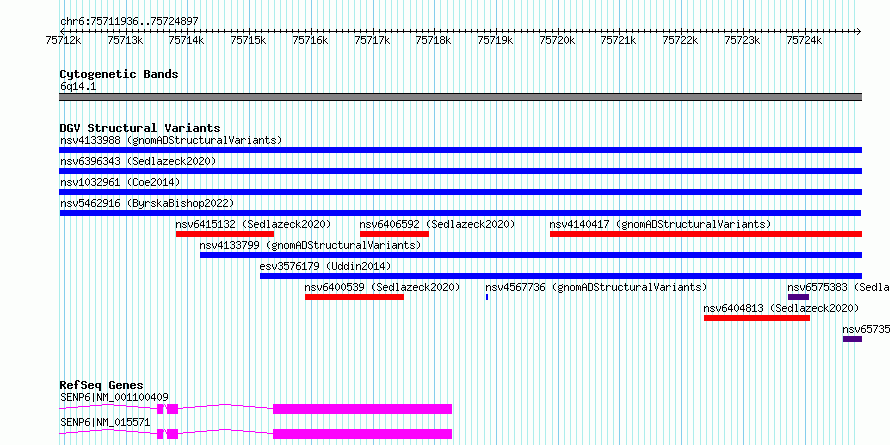This screenshot has width=890, height=445.
Task: Click the large exon of SENP6 NM_001100409
Action: (363, 409)
